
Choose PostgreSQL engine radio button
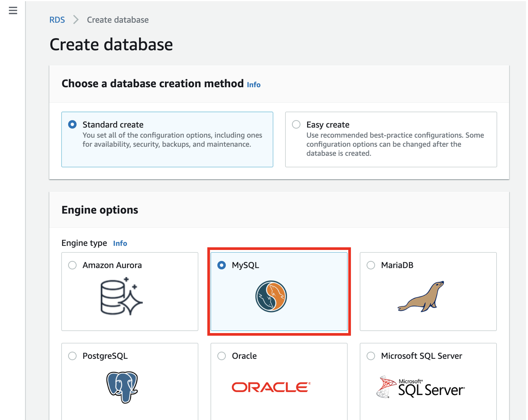coord(72,356)
